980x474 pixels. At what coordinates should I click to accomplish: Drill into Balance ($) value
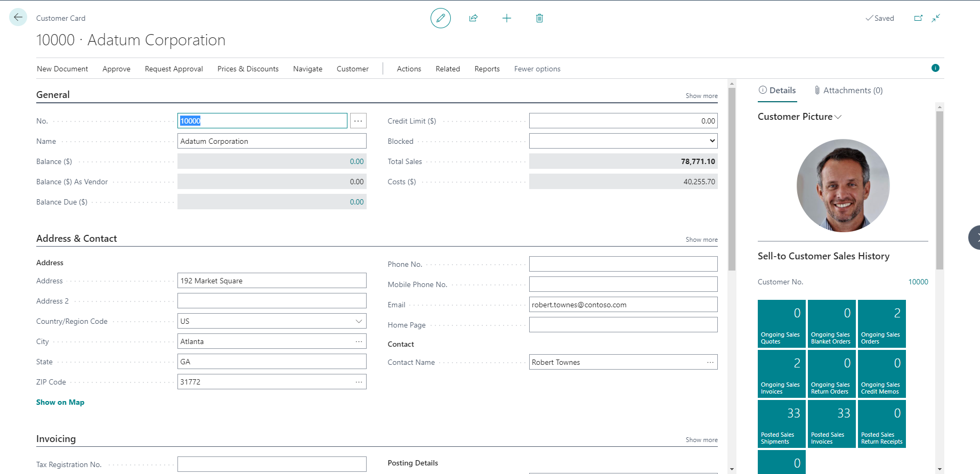(357, 161)
